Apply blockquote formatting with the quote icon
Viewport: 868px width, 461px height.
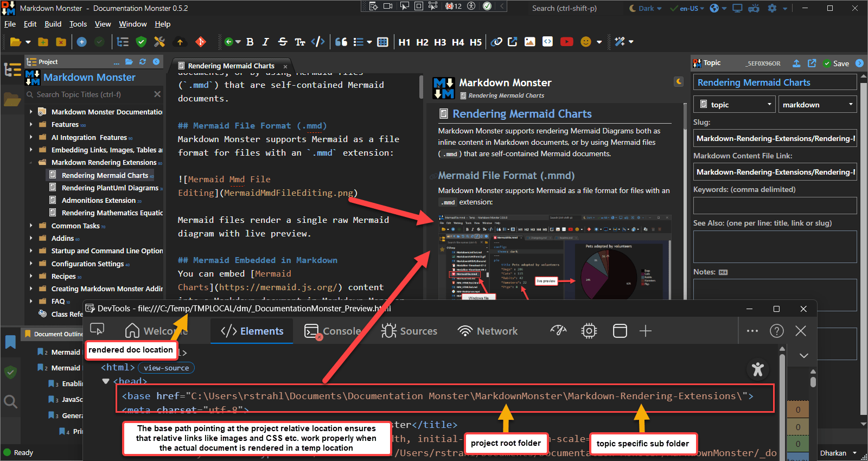click(x=341, y=42)
